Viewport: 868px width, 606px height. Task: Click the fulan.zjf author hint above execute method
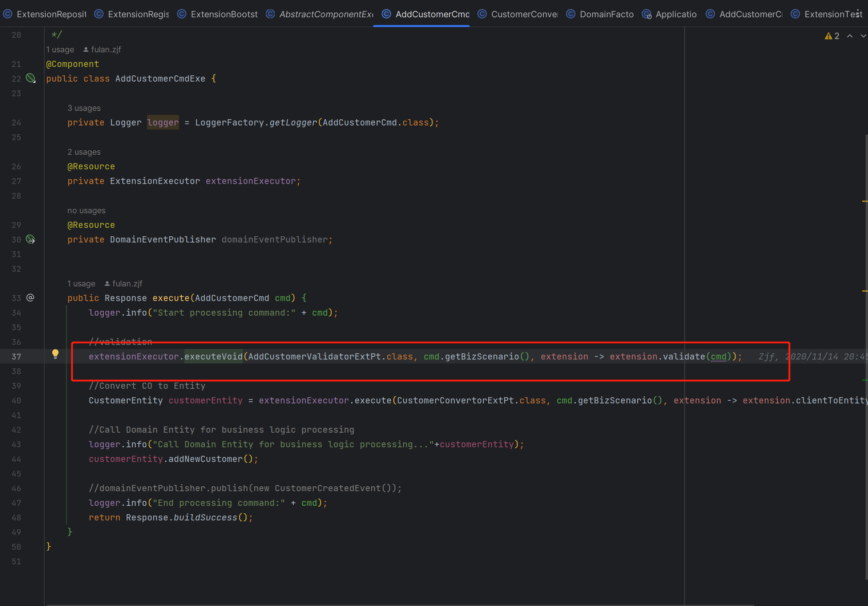124,284
